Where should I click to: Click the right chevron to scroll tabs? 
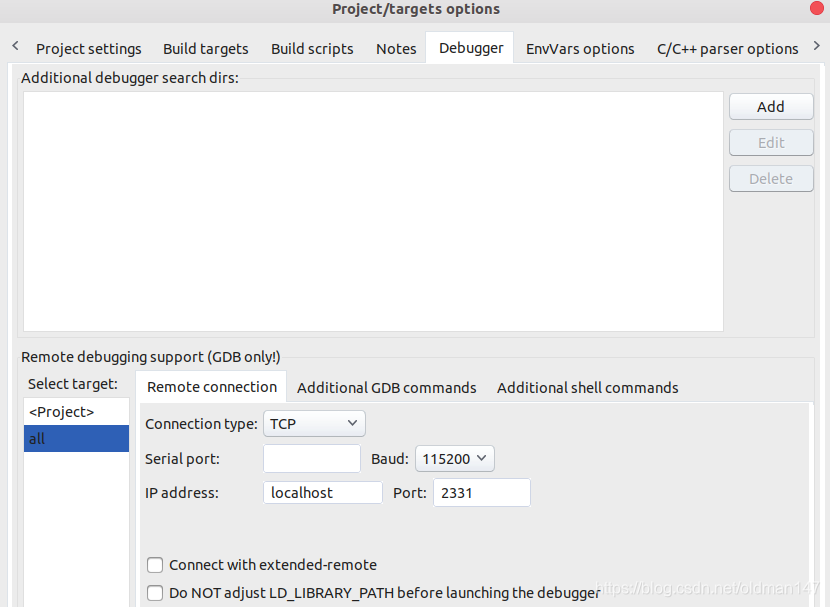pyautogui.click(x=818, y=45)
